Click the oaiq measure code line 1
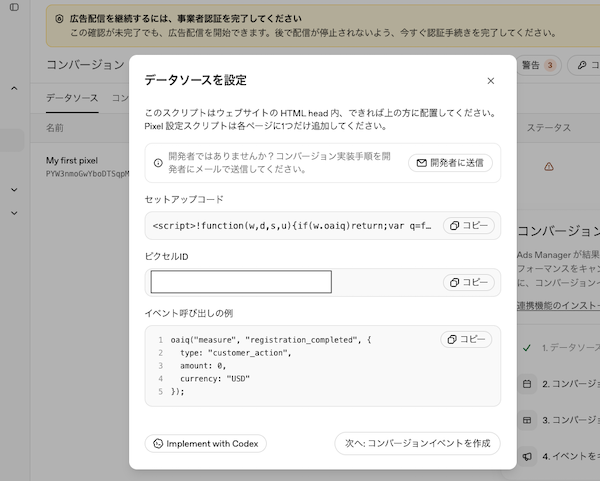Image resolution: width=600 pixels, height=481 pixels. pyautogui.click(x=271, y=340)
